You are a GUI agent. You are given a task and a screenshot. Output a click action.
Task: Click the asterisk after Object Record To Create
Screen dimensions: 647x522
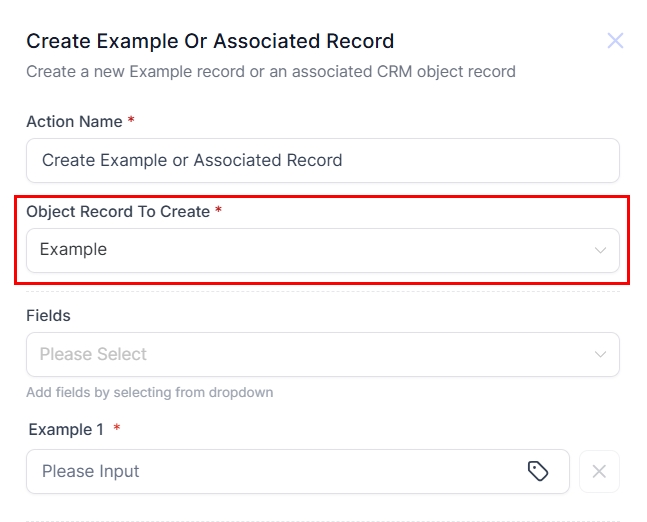pyautogui.click(x=218, y=212)
